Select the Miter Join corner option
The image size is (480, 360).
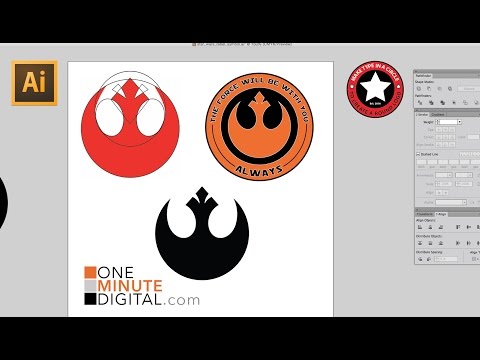tap(439, 137)
